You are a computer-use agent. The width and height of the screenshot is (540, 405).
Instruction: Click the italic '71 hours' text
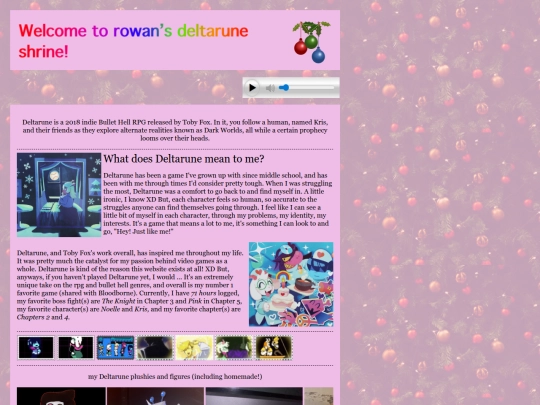click(x=204, y=293)
